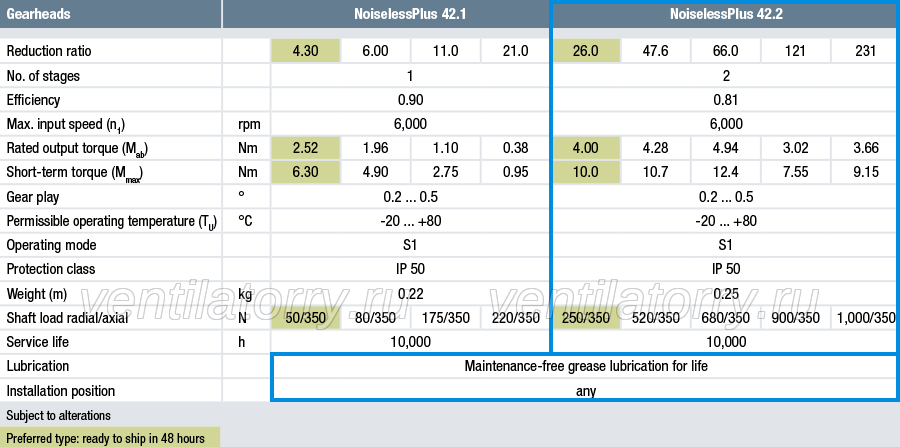Click the Gearheads header cell
This screenshot has width=900, height=447.
(x=111, y=14)
